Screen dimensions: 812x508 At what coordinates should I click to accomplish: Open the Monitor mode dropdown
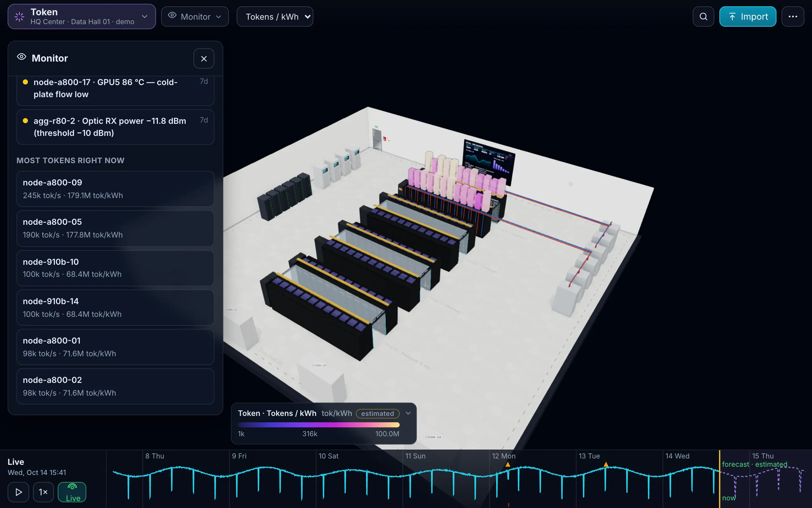click(195, 17)
